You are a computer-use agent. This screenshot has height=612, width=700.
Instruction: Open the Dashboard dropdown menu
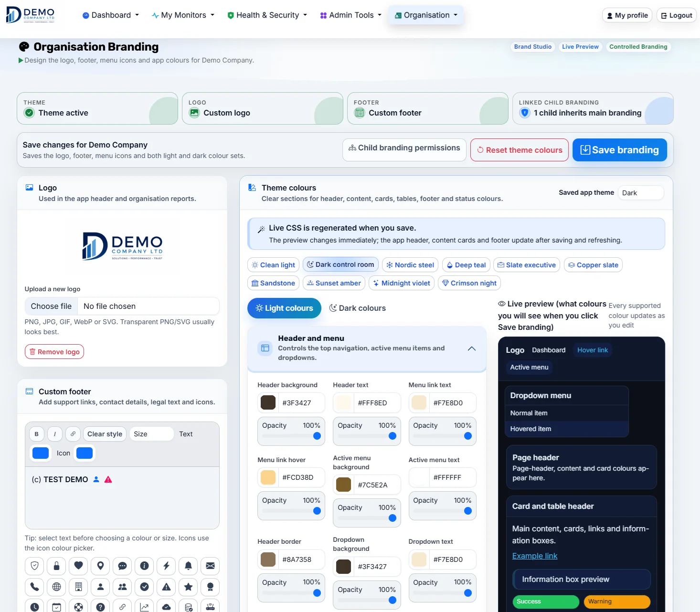(111, 15)
